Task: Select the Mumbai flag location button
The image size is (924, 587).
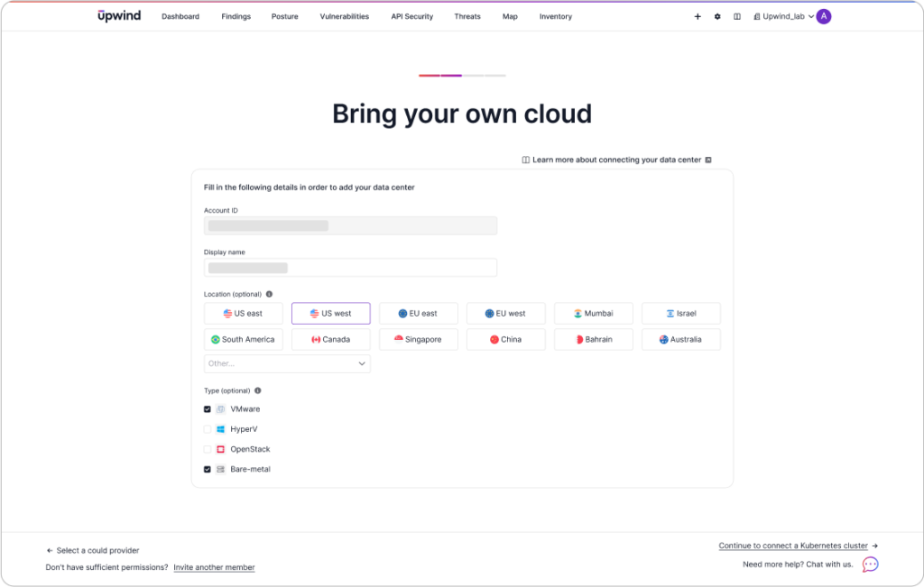Action: point(593,313)
